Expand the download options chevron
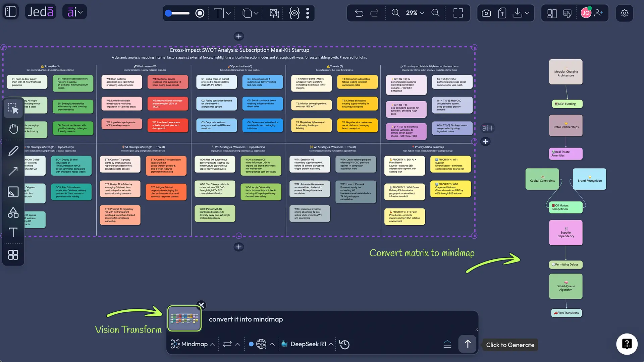Image resolution: width=644 pixels, height=362 pixels. tap(527, 13)
